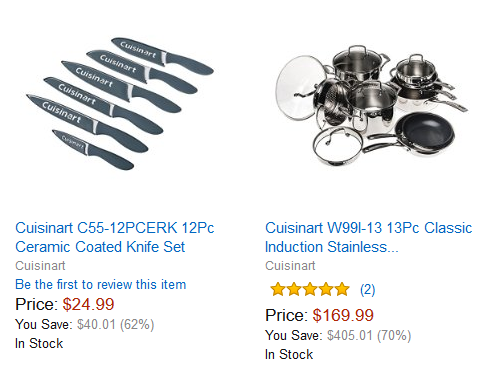Open Cuisinart W99I-13 13Pc Classic link
This screenshot has width=492, height=373.
369,228
